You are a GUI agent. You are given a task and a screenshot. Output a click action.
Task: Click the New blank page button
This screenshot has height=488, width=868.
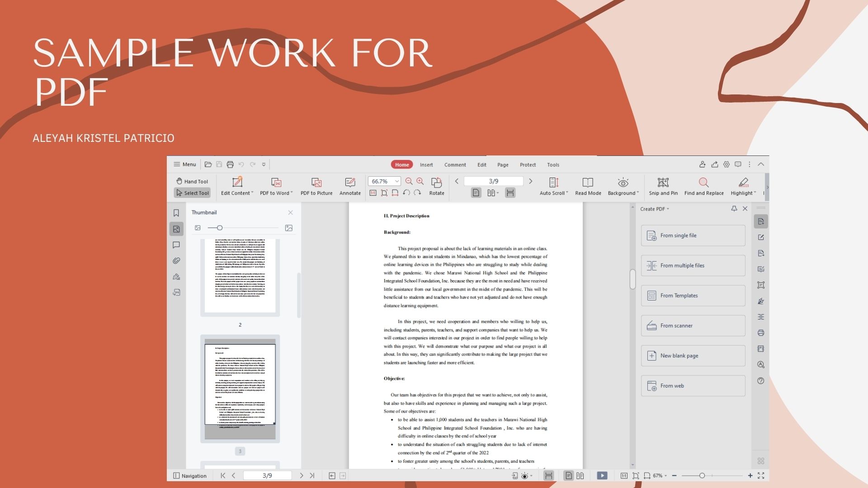693,356
